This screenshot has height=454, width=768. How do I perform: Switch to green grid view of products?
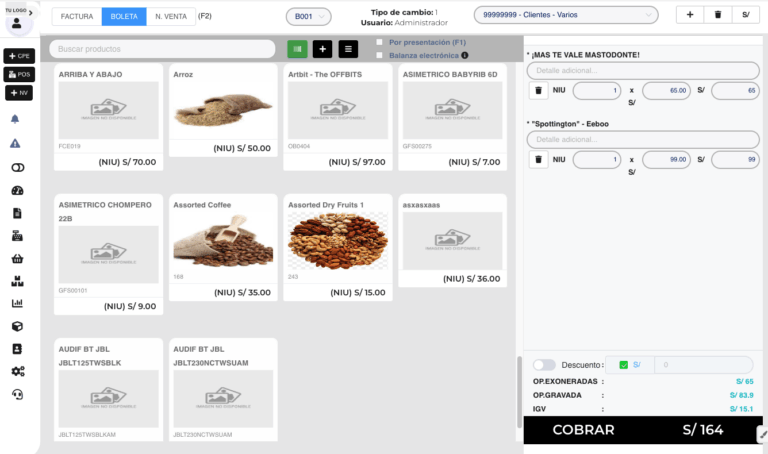[x=297, y=49]
